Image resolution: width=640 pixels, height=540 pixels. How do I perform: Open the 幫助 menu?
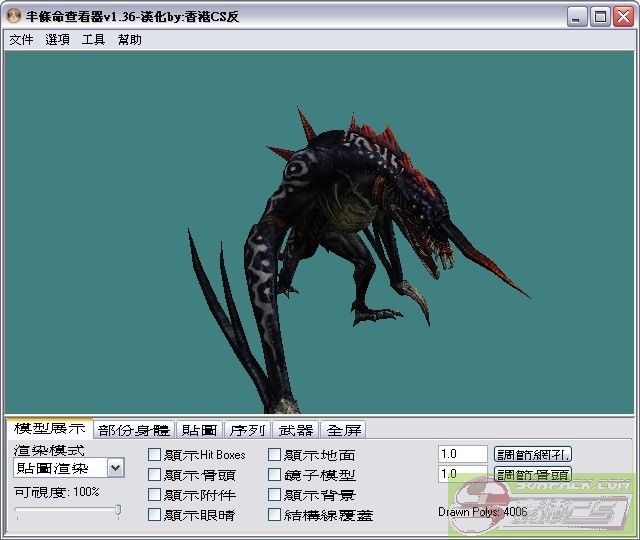[129, 40]
